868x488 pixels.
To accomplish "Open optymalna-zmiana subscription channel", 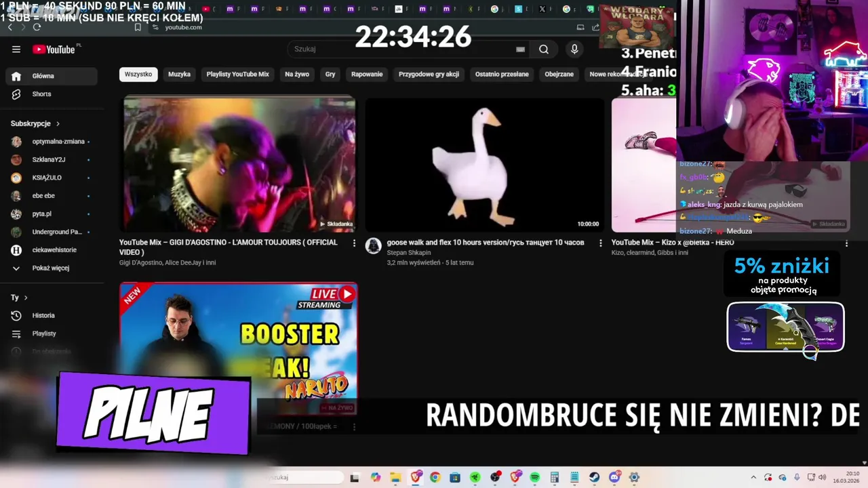I will tap(52, 142).
